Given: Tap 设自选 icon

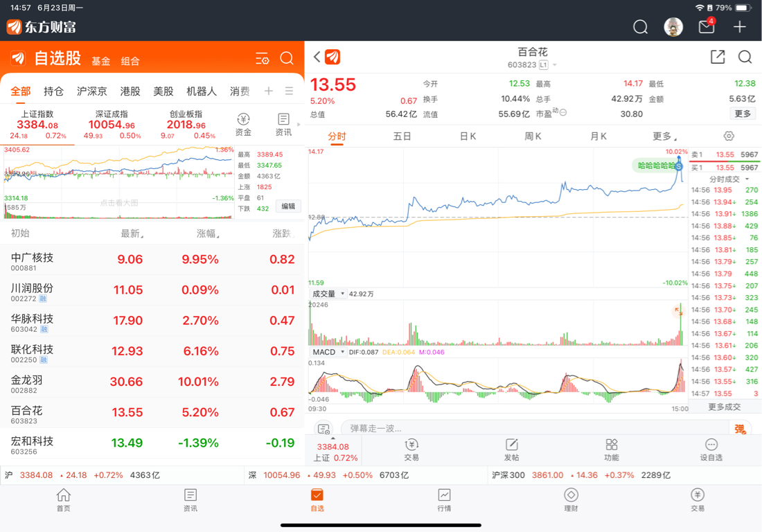Looking at the screenshot, I should point(711,450).
